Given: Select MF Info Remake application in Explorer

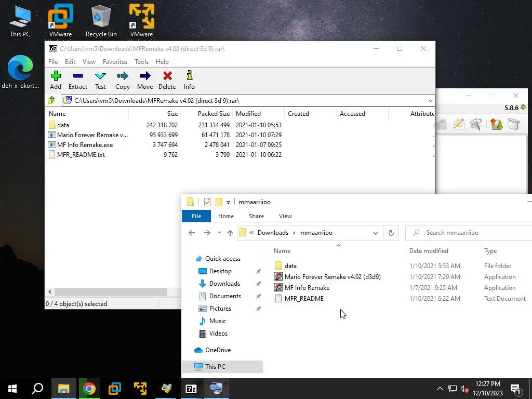Looking at the screenshot, I should 307,288.
